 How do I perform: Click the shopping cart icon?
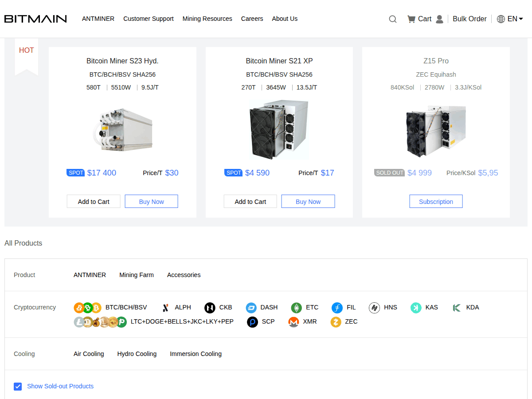click(x=411, y=19)
